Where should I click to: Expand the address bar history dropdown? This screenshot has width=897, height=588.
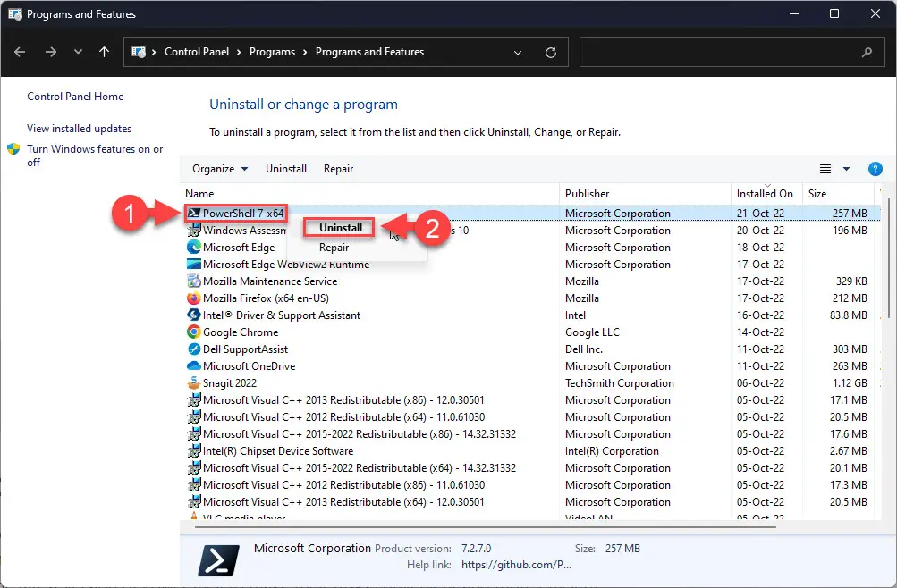(x=518, y=53)
